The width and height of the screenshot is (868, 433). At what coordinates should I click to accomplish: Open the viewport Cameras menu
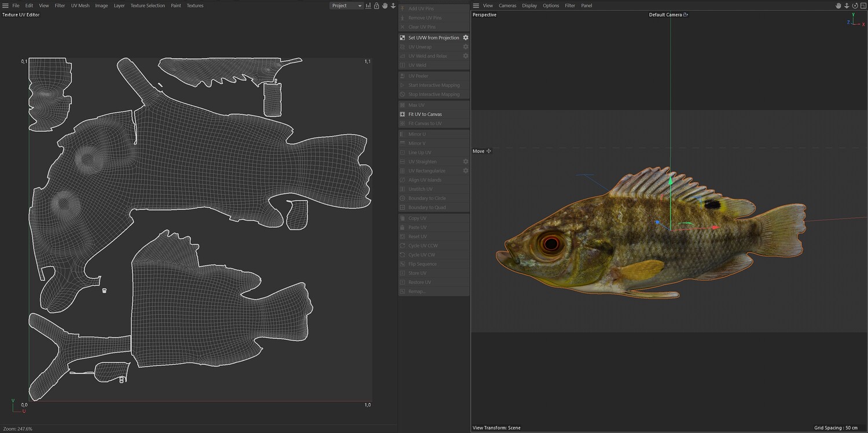click(x=507, y=6)
